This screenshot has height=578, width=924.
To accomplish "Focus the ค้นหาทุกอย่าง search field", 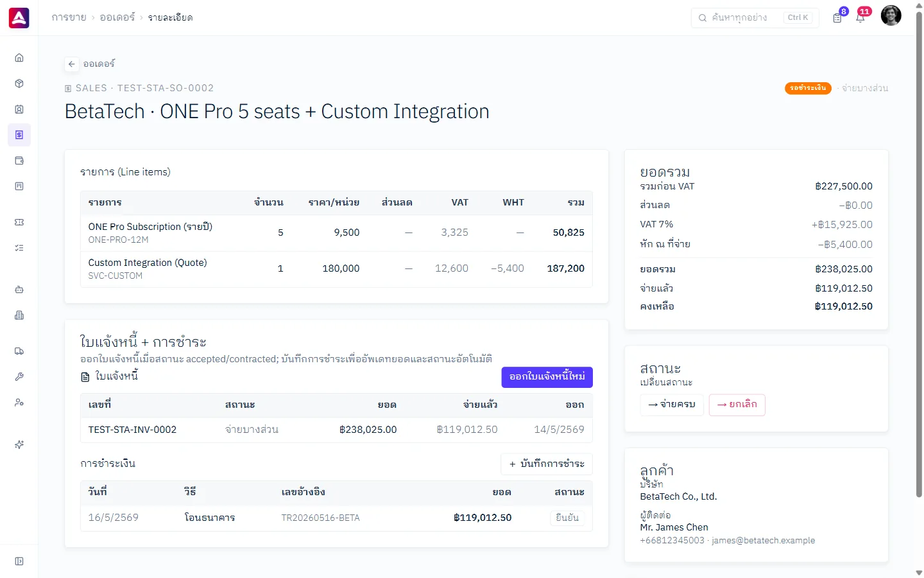I will click(x=755, y=18).
